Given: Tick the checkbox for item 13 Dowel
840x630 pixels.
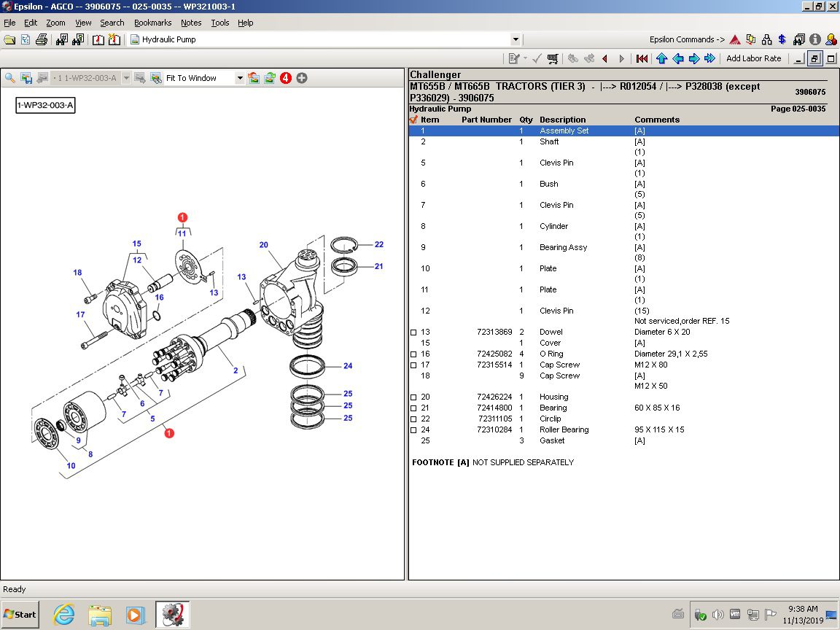Looking at the screenshot, I should click(413, 332).
